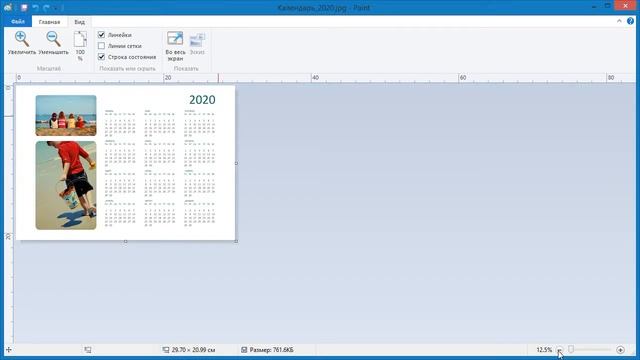
Task: Click the 29.70 × 20.99 см dimensions text
Action: coord(193,350)
